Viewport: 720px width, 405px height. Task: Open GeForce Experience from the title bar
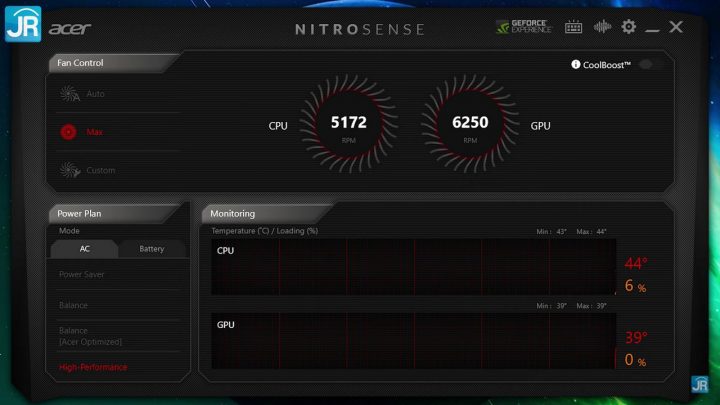(525, 27)
